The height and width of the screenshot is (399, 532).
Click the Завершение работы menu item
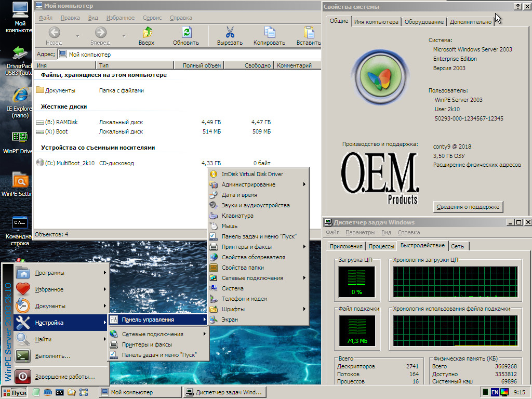click(65, 377)
